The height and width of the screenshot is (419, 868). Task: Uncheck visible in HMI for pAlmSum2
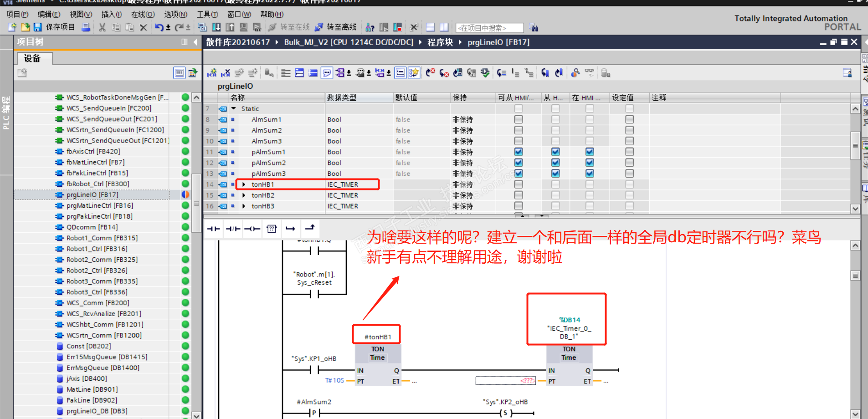[590, 163]
